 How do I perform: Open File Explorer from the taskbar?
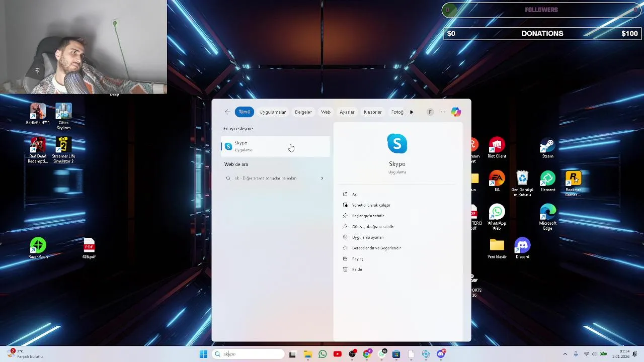[x=307, y=354]
